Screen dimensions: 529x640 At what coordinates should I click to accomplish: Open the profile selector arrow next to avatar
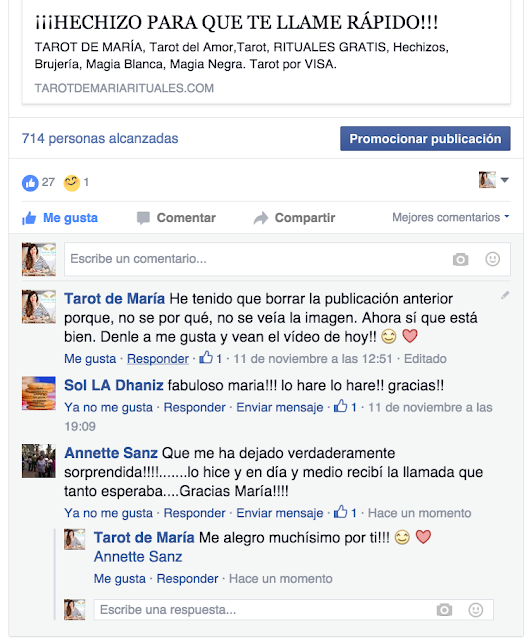point(505,180)
